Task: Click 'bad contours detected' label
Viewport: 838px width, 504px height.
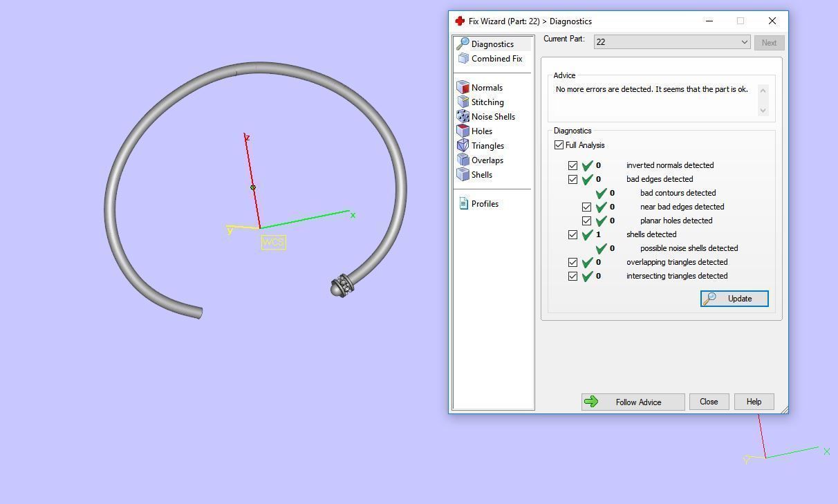Action: tap(678, 193)
